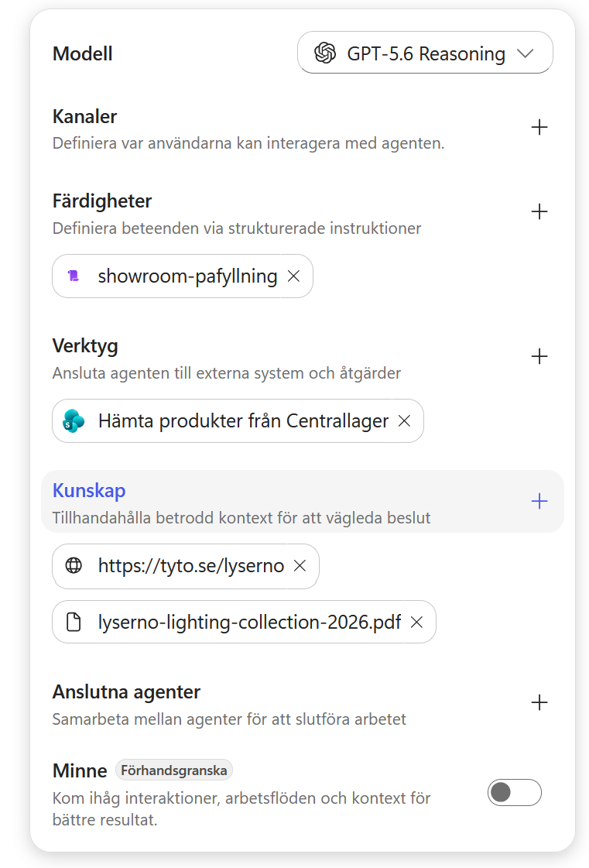Toggle the Minne memory switch

[514, 792]
